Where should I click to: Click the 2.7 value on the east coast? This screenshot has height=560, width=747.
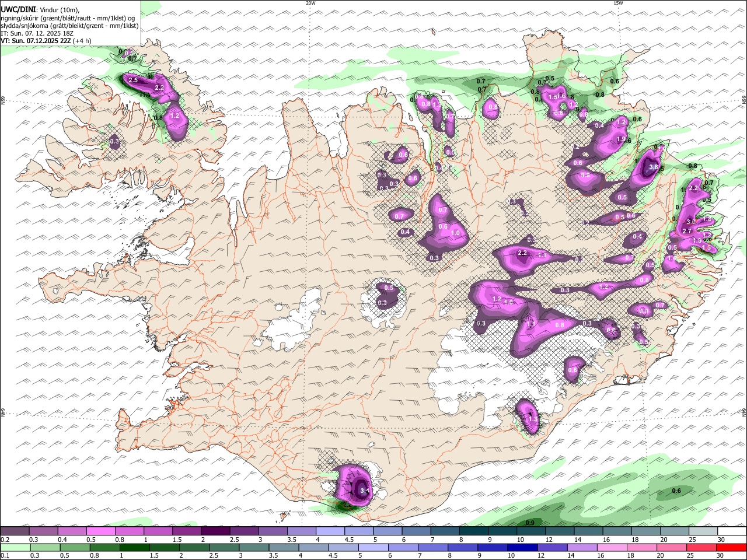click(687, 232)
